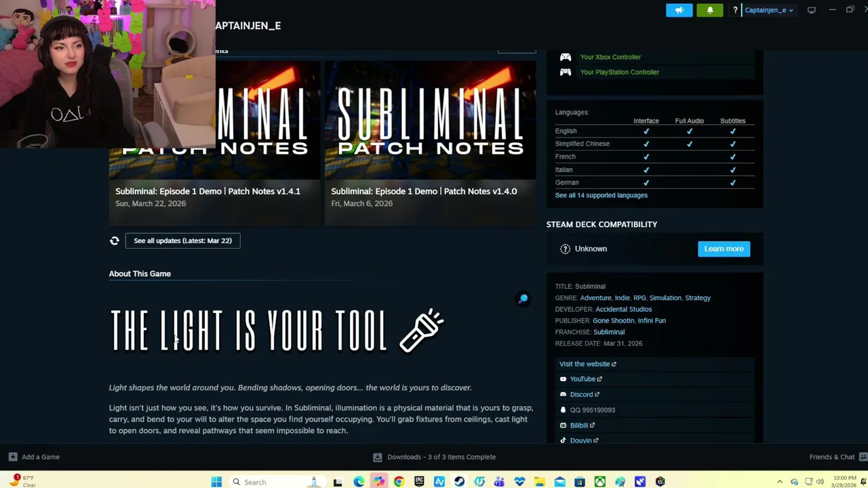Image resolution: width=868 pixels, height=488 pixels.
Task: Switch to Steam taskbar icon
Action: coord(459,482)
